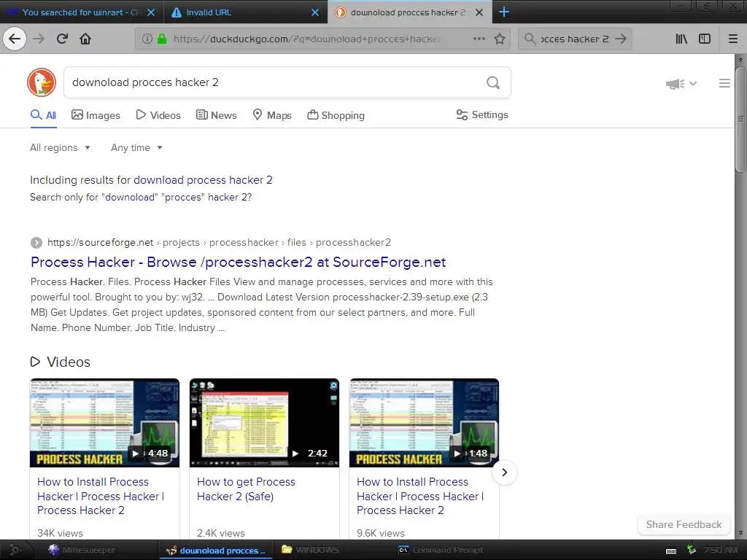Open the DuckDuckGo megaphone menu

(681, 84)
